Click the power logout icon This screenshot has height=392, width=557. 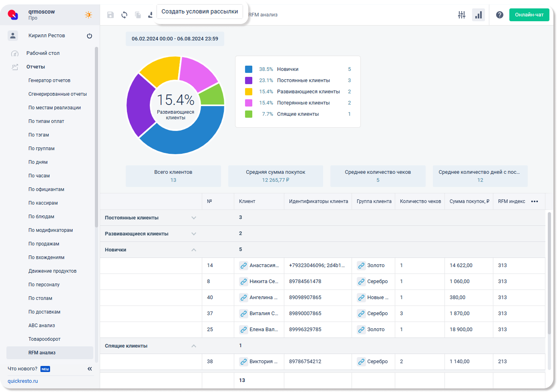[89, 36]
